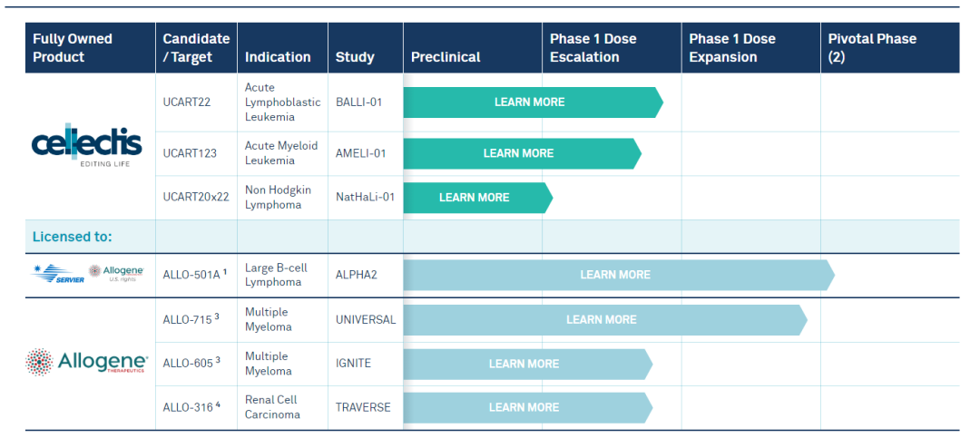This screenshot has height=438, width=980.
Task: Click the Allogene U.S. rights logo
Action: pyautogui.click(x=116, y=273)
